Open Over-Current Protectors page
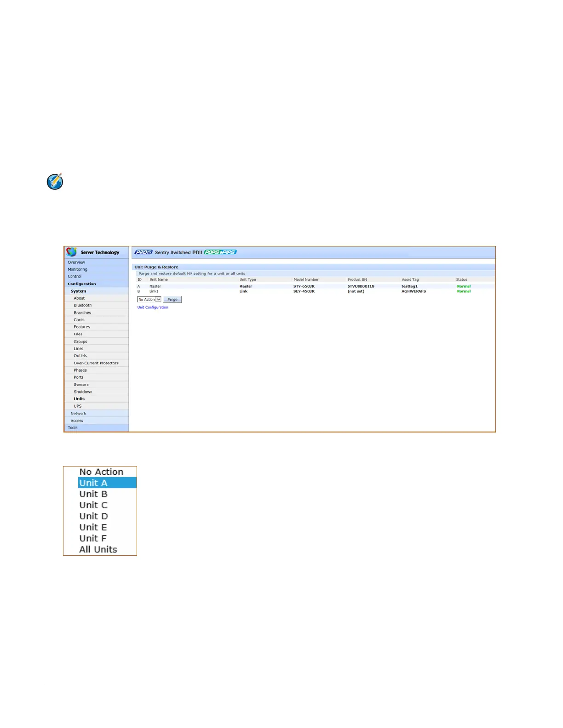This screenshot has width=563, height=728. (x=96, y=363)
